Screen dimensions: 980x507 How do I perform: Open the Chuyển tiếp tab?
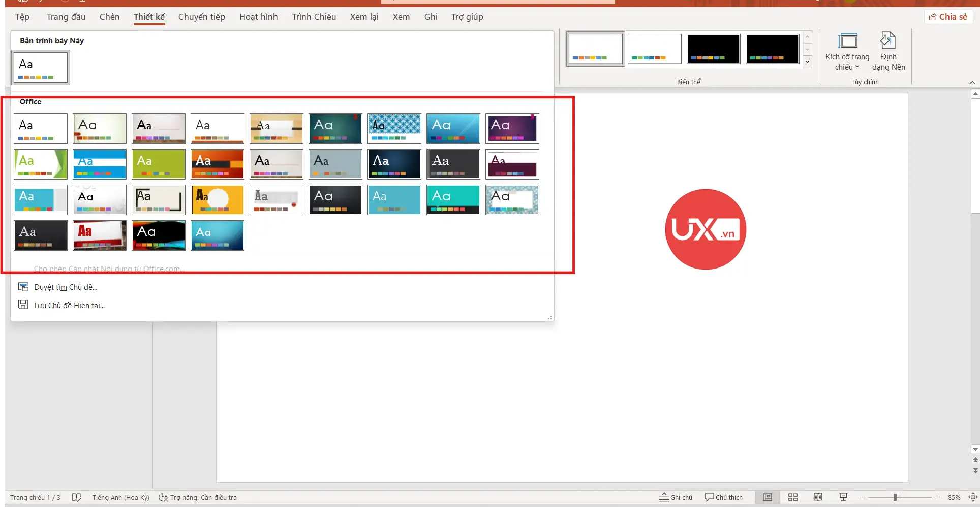[x=201, y=17]
